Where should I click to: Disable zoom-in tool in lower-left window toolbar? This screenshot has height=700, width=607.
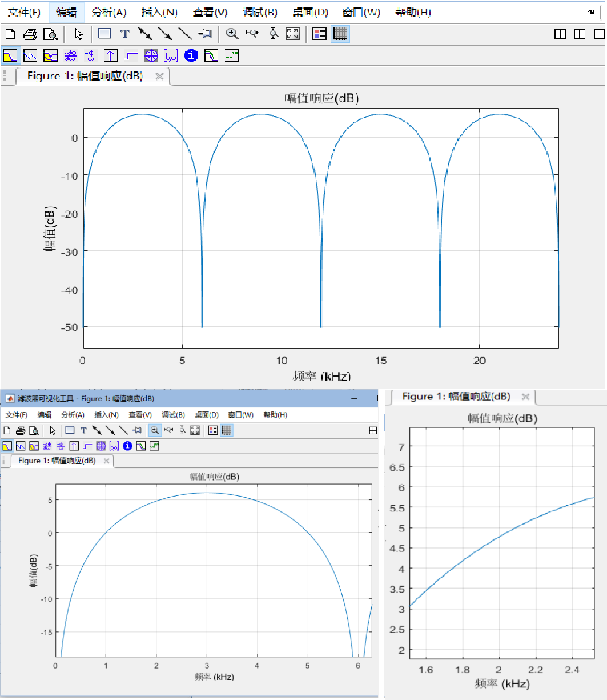154,430
